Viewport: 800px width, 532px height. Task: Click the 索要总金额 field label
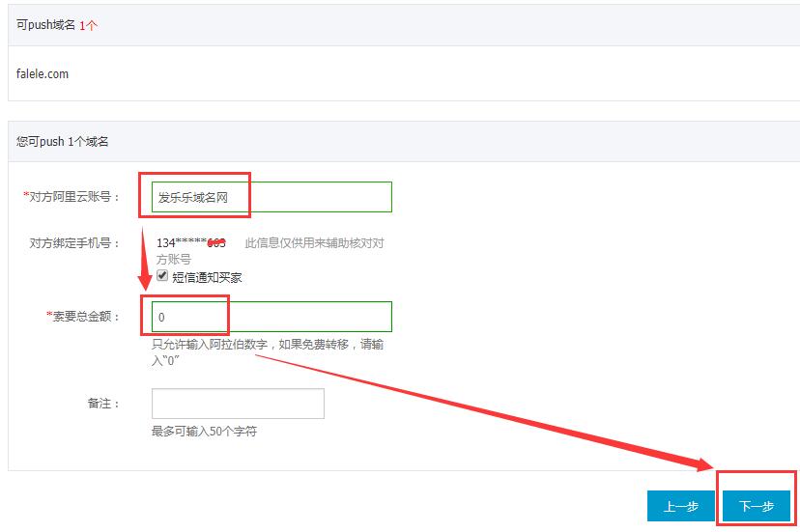(83, 317)
